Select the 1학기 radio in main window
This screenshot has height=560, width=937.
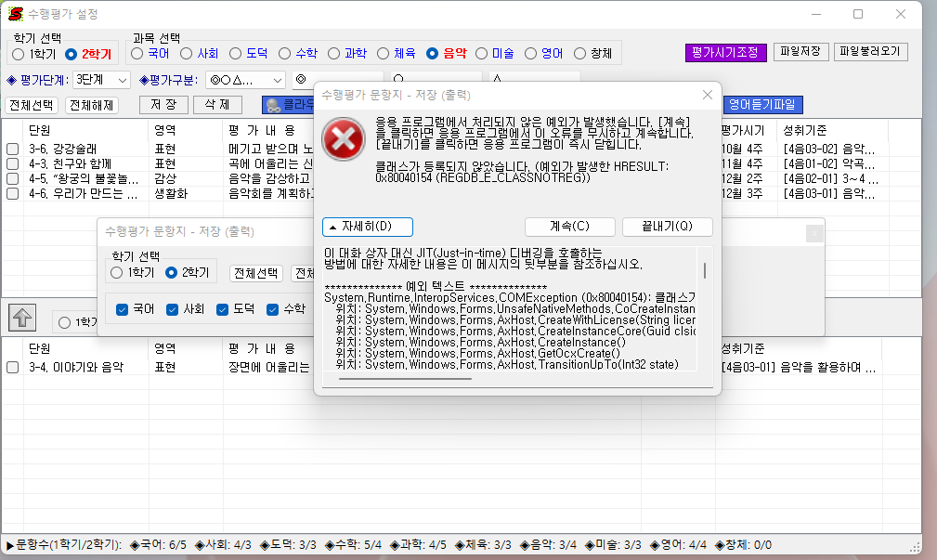[19, 54]
